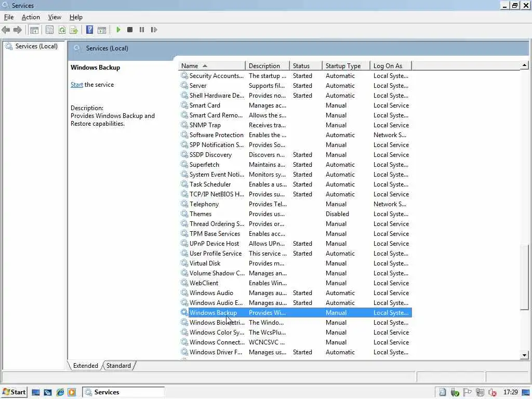Click the Forward arrow toolbar icon
Screen dimensions: 532x399
tap(17, 30)
